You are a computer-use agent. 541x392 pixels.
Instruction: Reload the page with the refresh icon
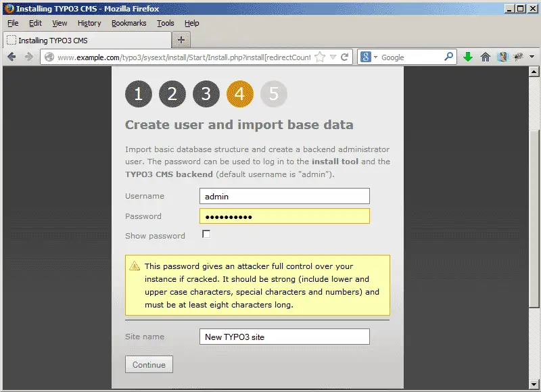(x=344, y=57)
